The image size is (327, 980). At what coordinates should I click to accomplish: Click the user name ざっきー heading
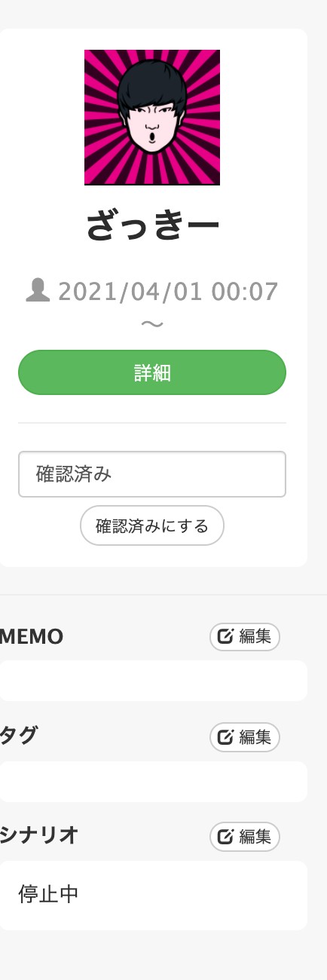pos(152,226)
